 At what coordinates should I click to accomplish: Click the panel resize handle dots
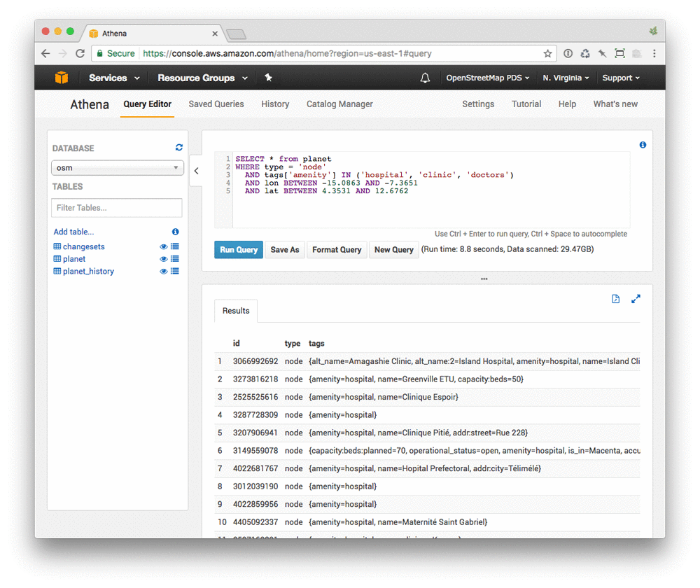click(x=484, y=279)
